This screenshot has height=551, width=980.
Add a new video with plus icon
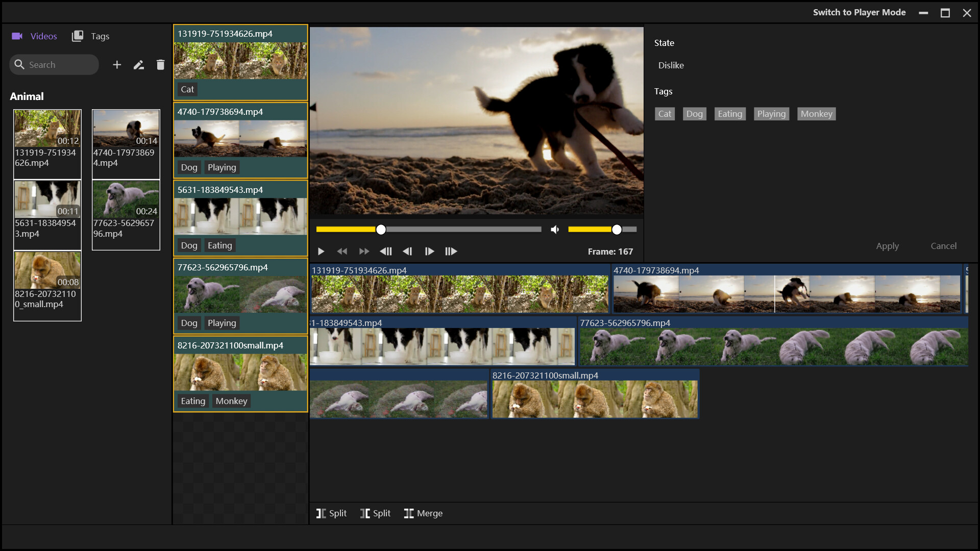point(117,65)
